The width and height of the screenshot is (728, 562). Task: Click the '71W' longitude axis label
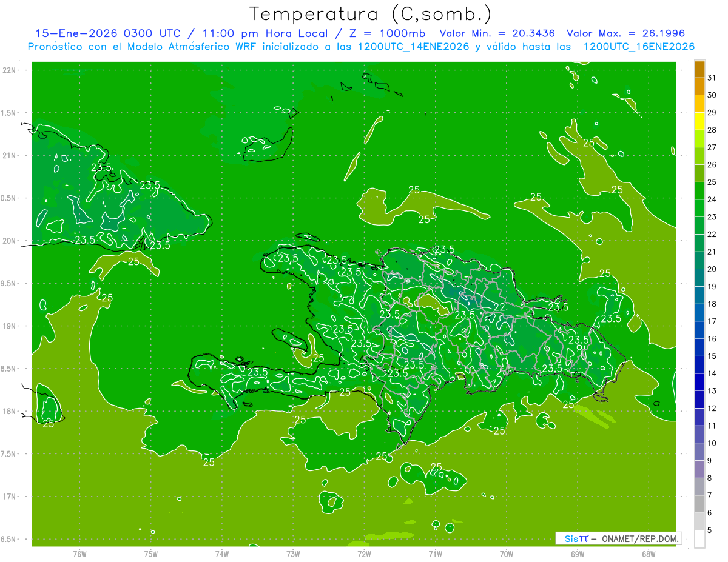pyautogui.click(x=435, y=554)
